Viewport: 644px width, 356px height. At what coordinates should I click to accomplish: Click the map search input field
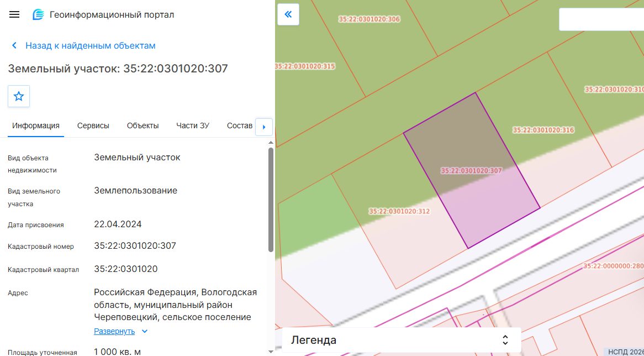(601, 19)
